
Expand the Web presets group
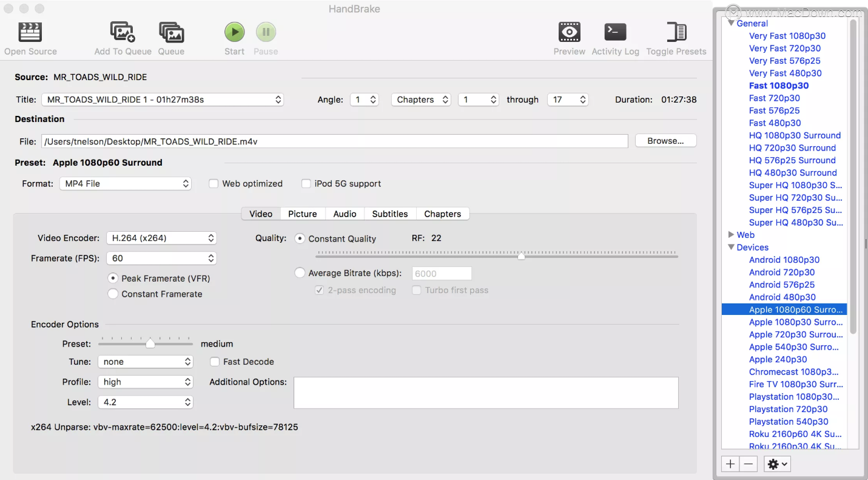click(731, 235)
